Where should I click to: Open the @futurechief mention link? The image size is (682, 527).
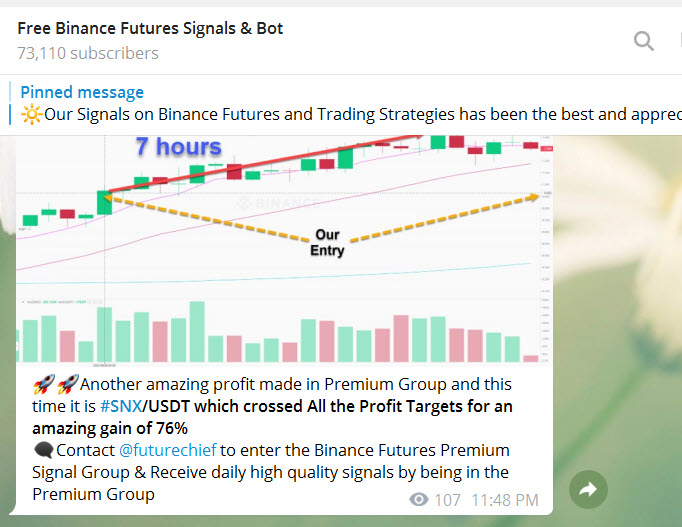pos(167,451)
